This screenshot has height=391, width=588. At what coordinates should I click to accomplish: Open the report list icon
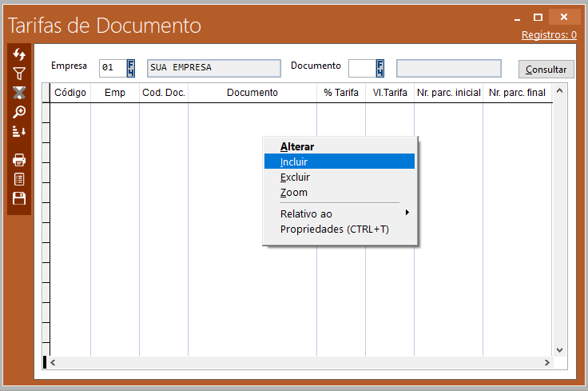click(x=19, y=179)
